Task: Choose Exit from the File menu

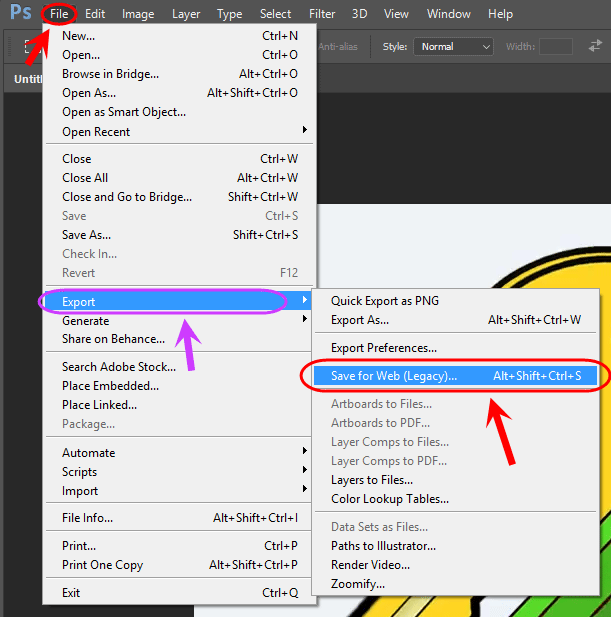Action: click(x=180, y=593)
